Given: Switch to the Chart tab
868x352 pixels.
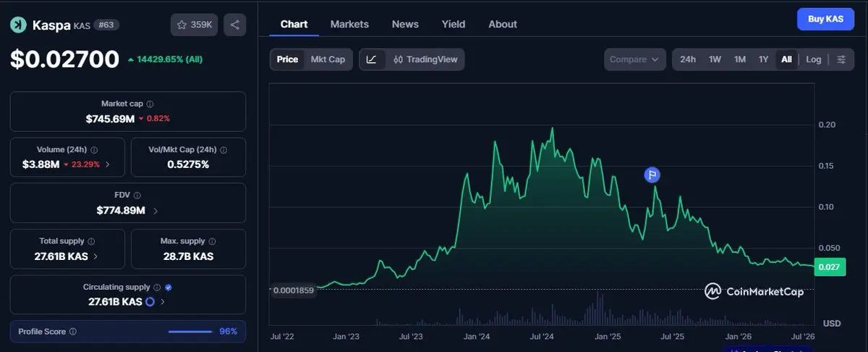Looking at the screenshot, I should (x=294, y=24).
